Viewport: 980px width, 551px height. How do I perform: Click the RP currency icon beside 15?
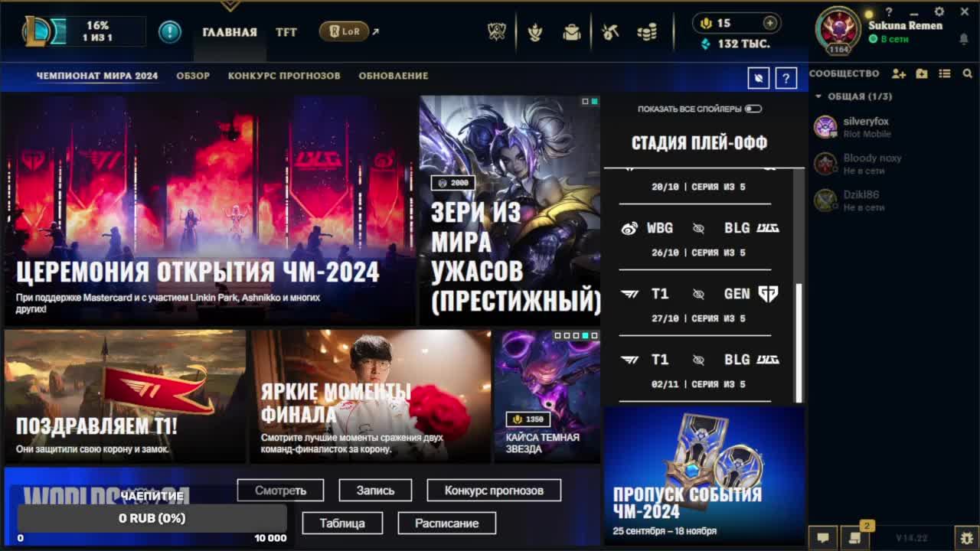[x=707, y=23]
